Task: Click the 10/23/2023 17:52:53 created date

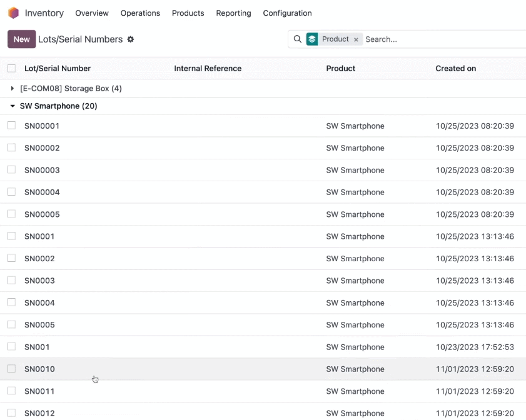Action: (475, 347)
